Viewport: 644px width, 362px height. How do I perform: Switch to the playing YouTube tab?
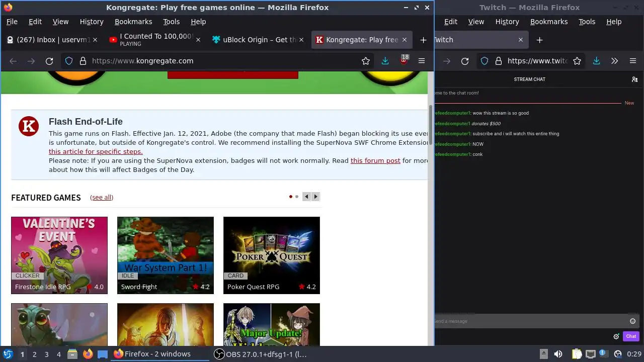[x=155, y=40]
